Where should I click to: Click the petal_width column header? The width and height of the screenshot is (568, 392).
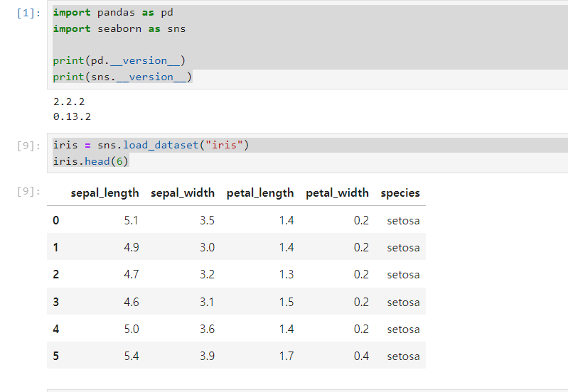click(x=337, y=193)
